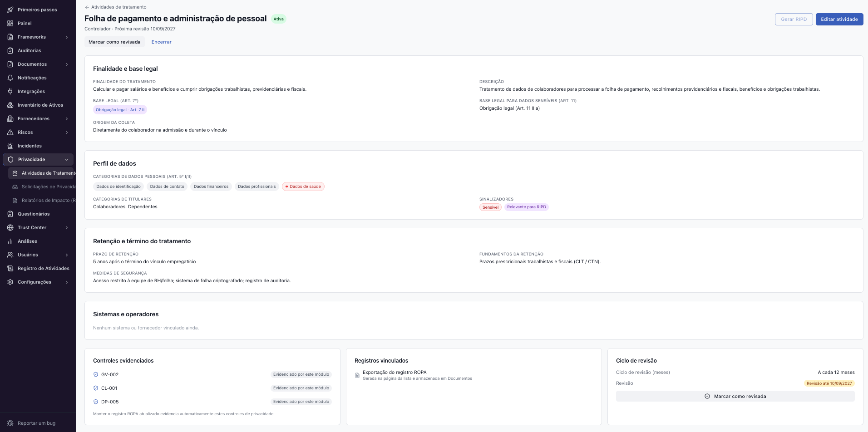The height and width of the screenshot is (432, 868).
Task: Expand the Documentos submenu chevron
Action: [67, 64]
